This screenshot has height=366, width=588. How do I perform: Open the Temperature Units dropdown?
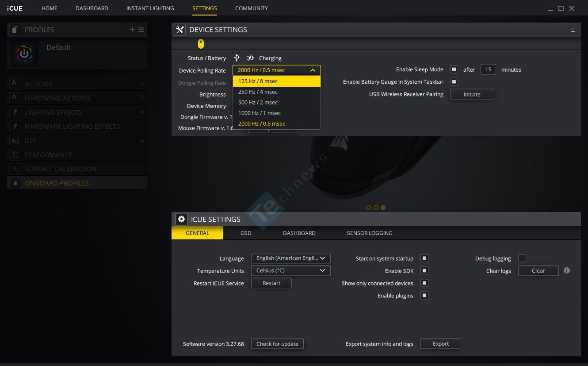tap(290, 270)
